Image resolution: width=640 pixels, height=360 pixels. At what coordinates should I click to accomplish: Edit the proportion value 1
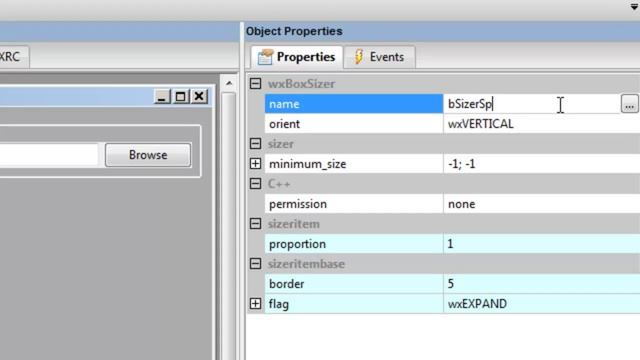tap(541, 244)
